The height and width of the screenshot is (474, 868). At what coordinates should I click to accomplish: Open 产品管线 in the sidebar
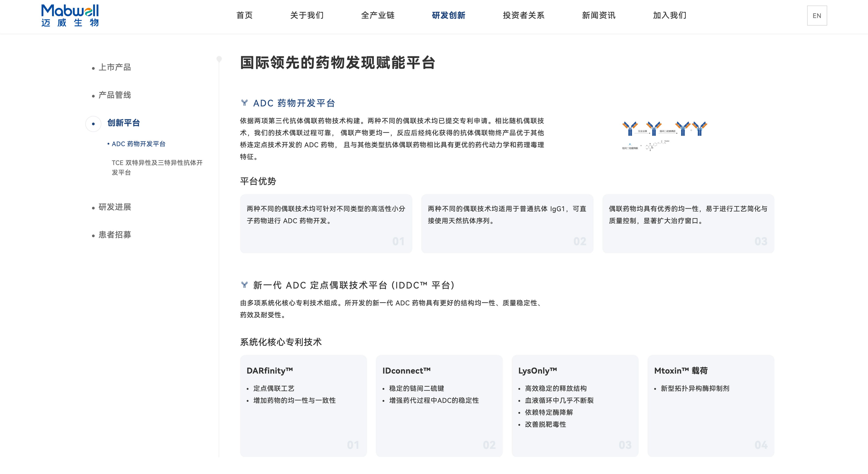(115, 95)
